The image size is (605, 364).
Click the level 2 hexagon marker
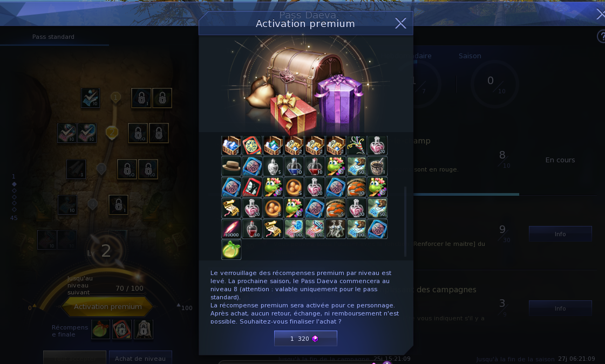point(112,133)
